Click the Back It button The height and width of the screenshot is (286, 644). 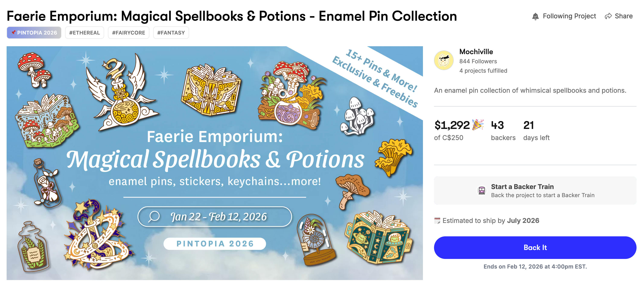click(x=535, y=248)
